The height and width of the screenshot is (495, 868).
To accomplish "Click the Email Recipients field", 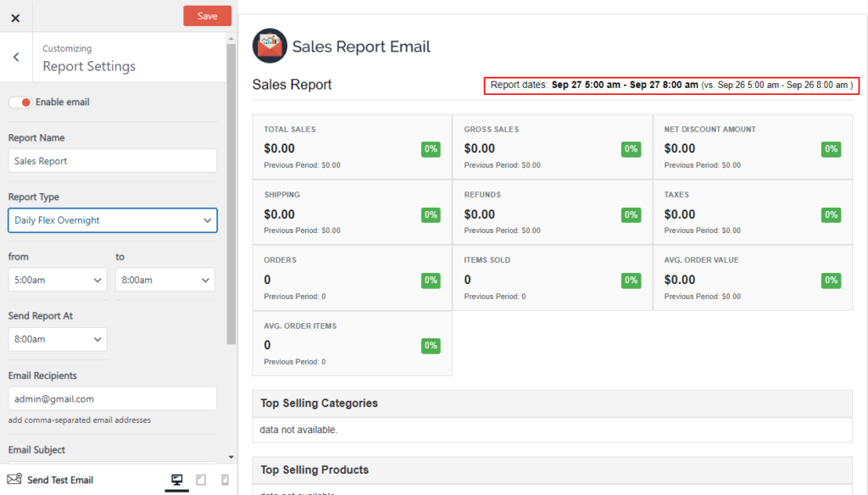I will [112, 398].
